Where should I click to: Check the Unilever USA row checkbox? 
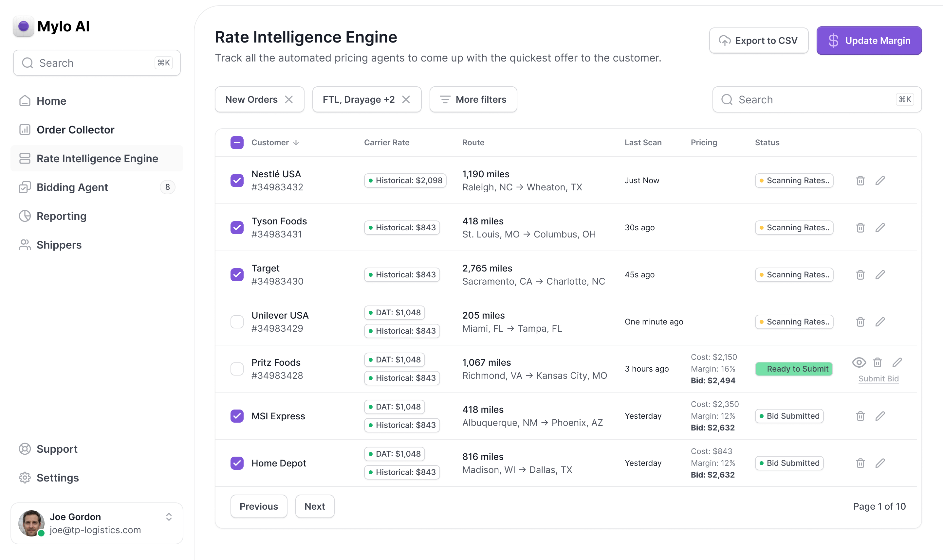click(x=237, y=322)
